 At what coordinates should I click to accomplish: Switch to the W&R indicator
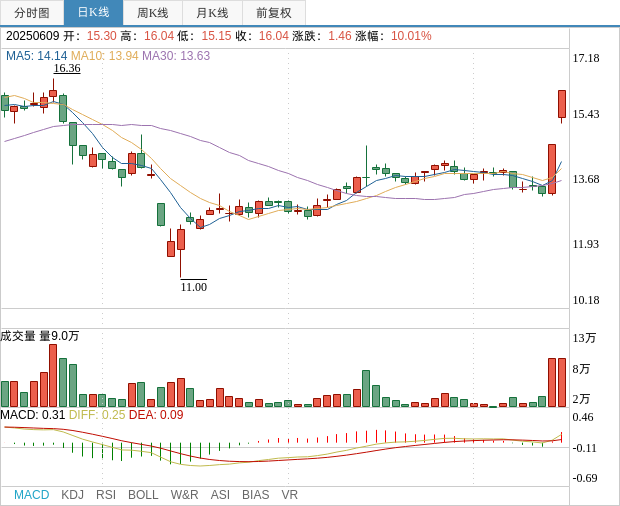coord(184,495)
